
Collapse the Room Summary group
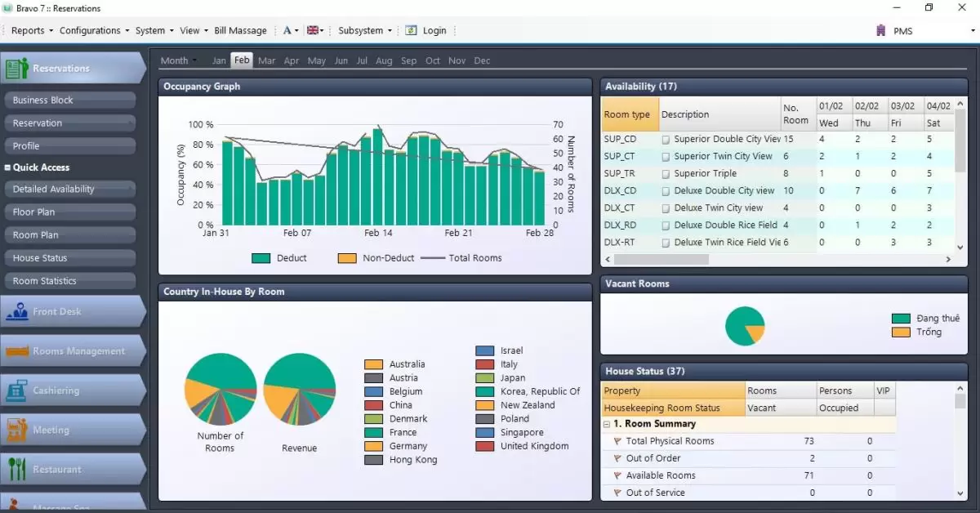607,424
